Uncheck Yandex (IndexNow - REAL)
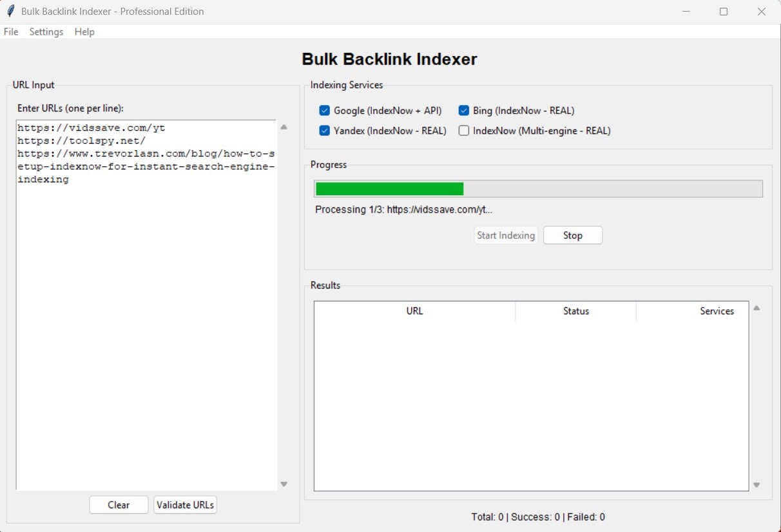Image resolution: width=781 pixels, height=532 pixels. (x=324, y=130)
